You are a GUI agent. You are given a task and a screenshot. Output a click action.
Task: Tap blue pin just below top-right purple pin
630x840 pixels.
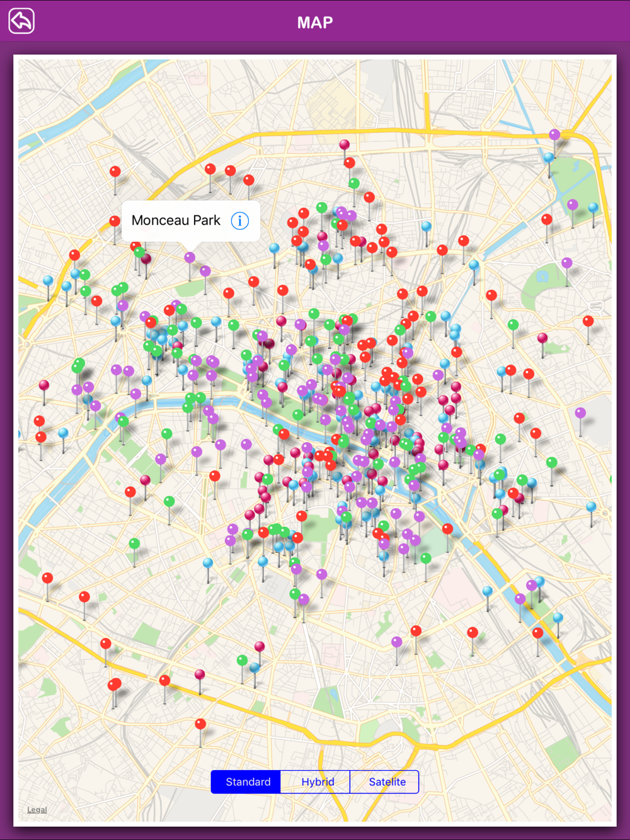[x=549, y=157]
